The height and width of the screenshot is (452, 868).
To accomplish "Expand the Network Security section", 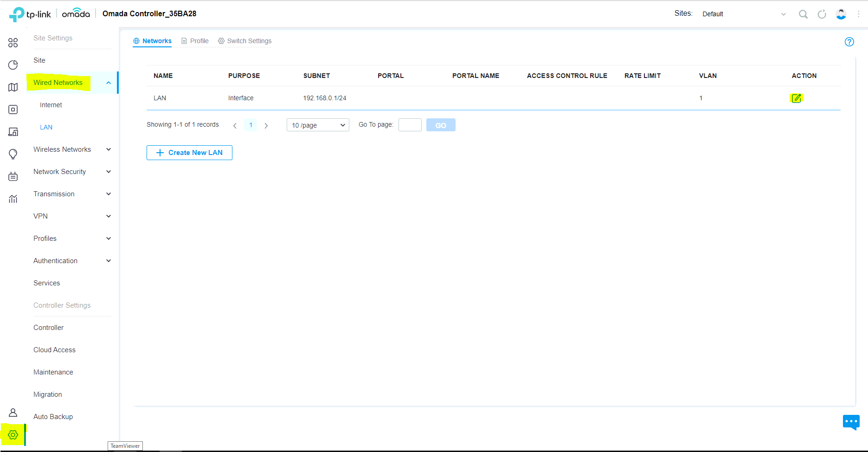I will [72, 172].
